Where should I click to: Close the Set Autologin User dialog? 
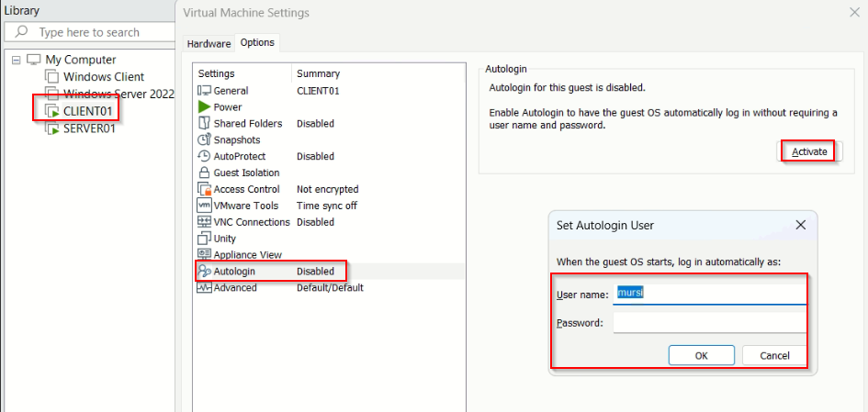coord(800,225)
